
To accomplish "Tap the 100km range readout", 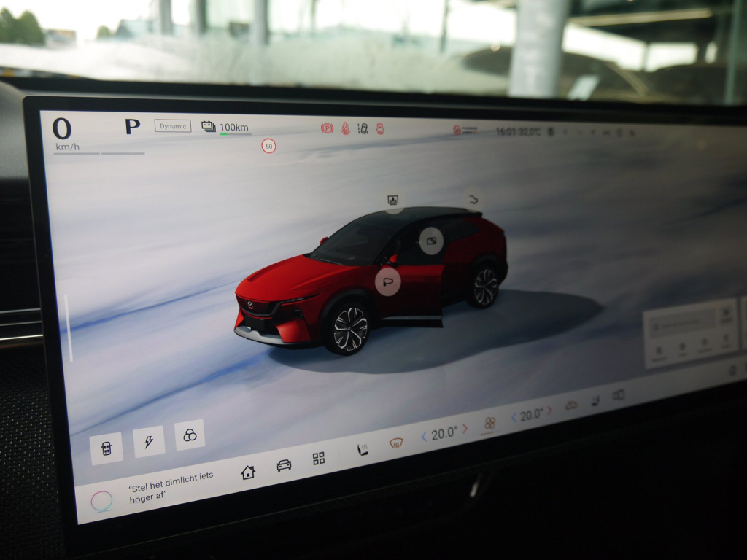I will (234, 127).
